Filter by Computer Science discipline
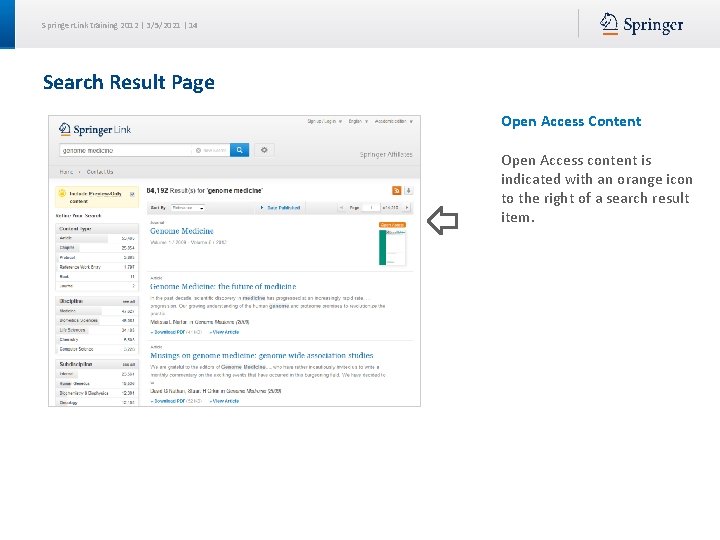Image resolution: width=720 pixels, height=540 pixels. click(97, 349)
